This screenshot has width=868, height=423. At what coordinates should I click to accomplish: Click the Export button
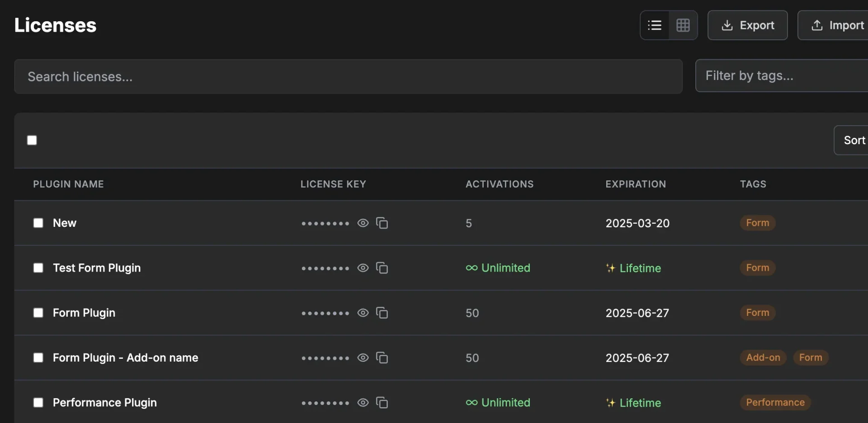click(747, 25)
